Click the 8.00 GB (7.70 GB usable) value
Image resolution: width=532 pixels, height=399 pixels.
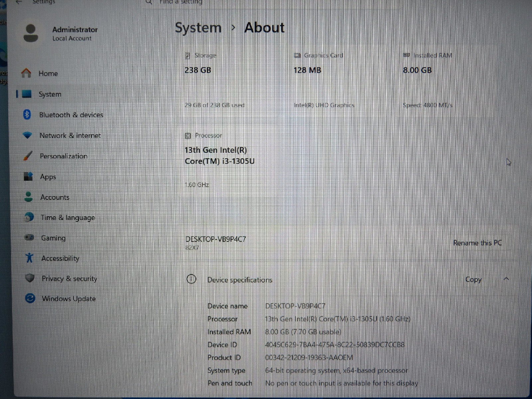coord(303,332)
